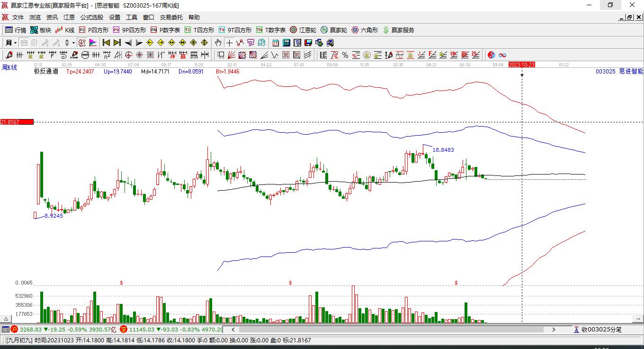The height and width of the screenshot is (349, 644).
Task: Open the T四方形 tool
Action: pos(199,30)
